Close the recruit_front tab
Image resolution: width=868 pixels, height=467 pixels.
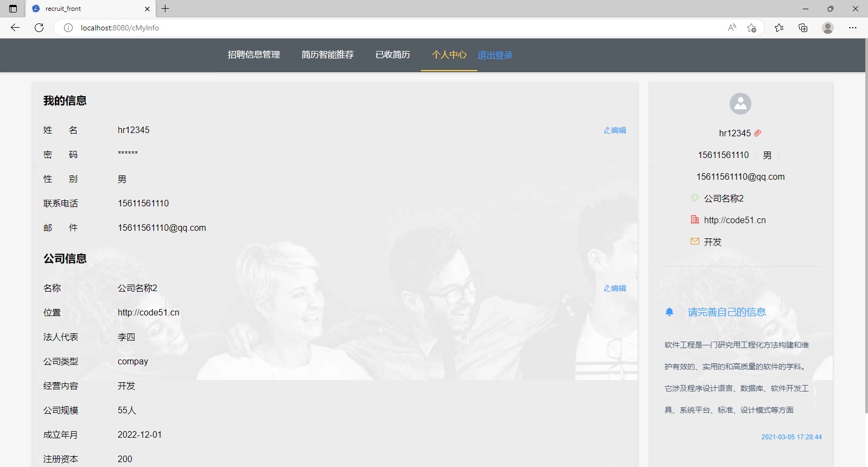[147, 9]
